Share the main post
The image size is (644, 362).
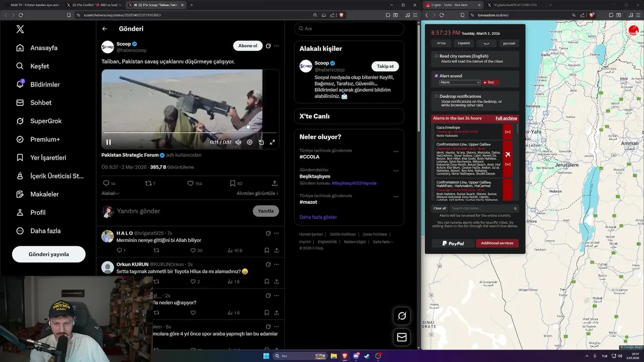click(275, 184)
